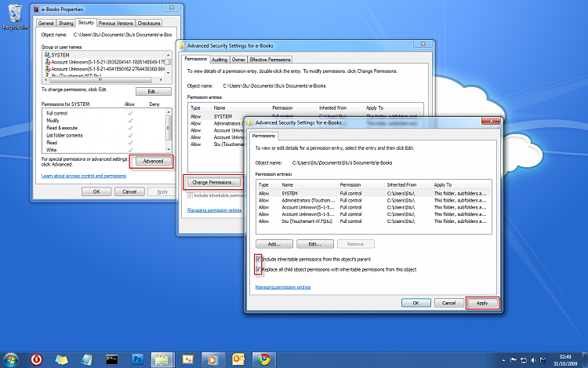Click the Action Center flag tray icon
The image size is (588, 368).
point(514,360)
